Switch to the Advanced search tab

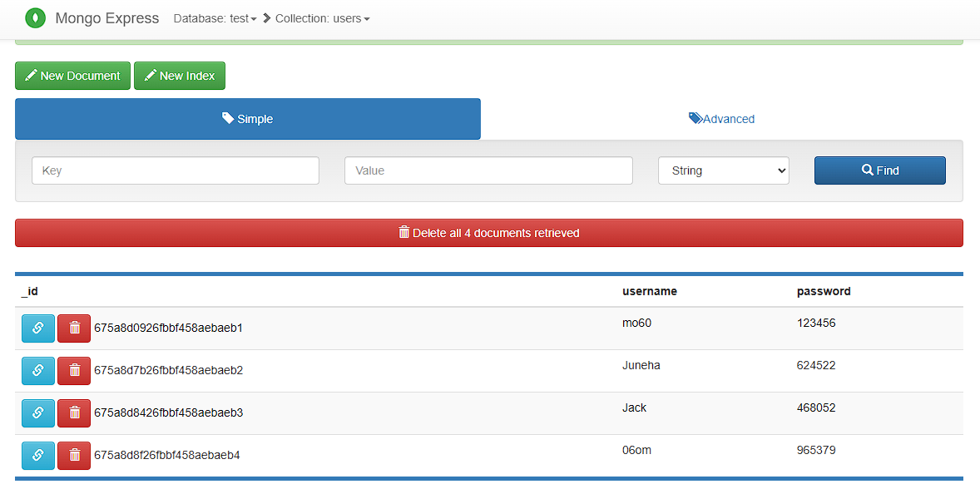[x=721, y=119]
